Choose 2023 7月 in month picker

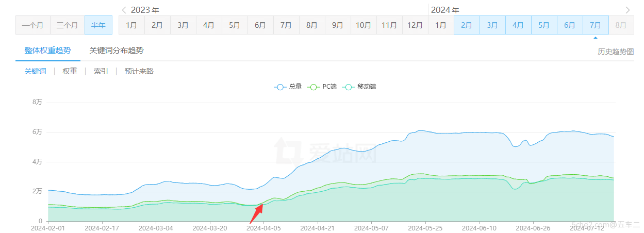[x=286, y=25]
